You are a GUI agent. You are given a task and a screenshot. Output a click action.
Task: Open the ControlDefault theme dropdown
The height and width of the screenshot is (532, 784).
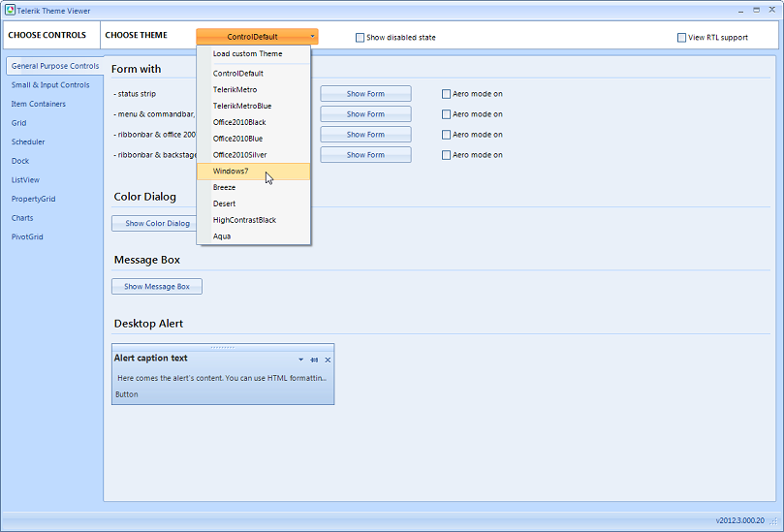[257, 37]
